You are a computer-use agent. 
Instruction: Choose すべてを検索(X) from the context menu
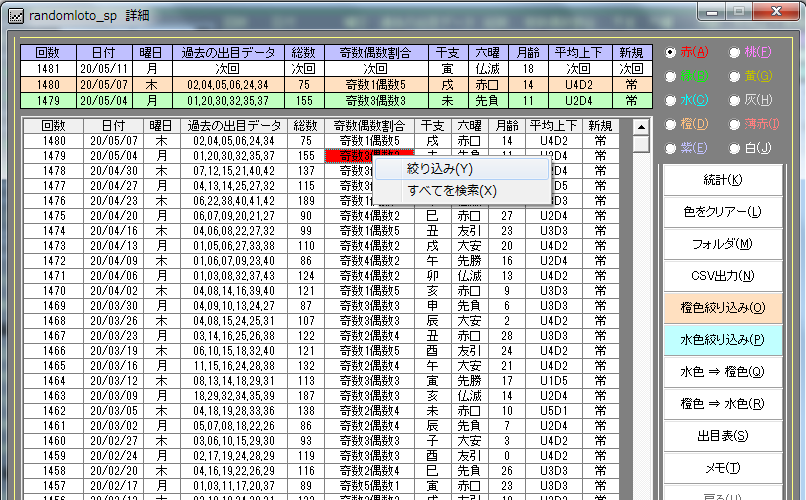[x=462, y=191]
